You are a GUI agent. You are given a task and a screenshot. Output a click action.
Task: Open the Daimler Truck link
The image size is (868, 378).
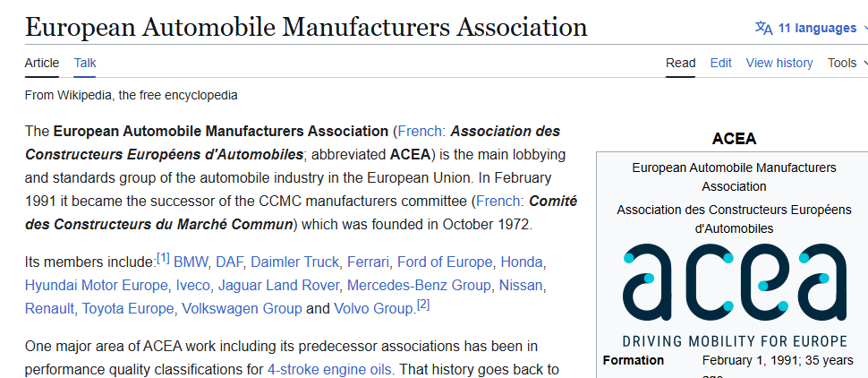tap(296, 262)
